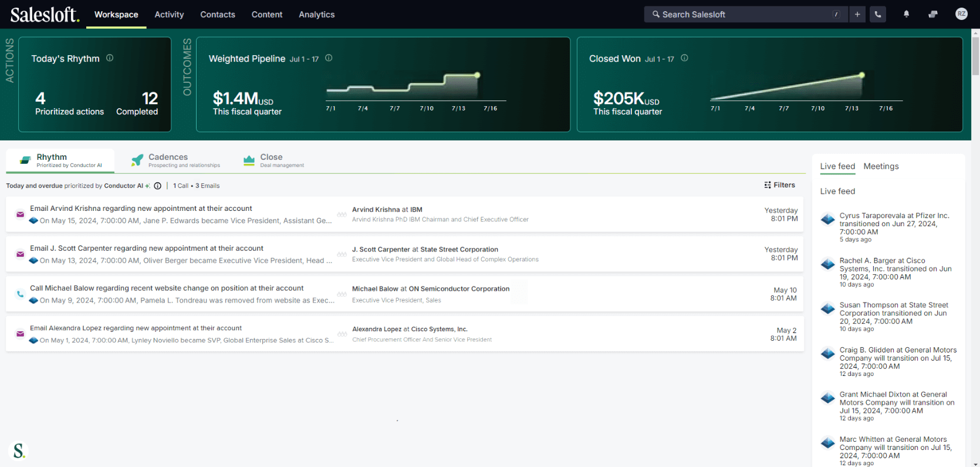
Task: Open Email Arvind Krishna task title
Action: tap(141, 209)
